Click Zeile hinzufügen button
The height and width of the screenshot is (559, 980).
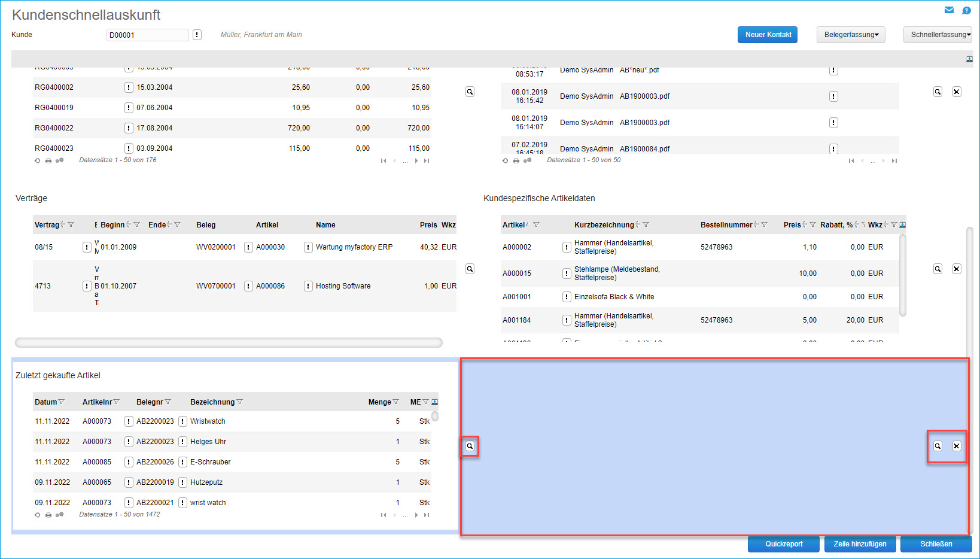[860, 544]
